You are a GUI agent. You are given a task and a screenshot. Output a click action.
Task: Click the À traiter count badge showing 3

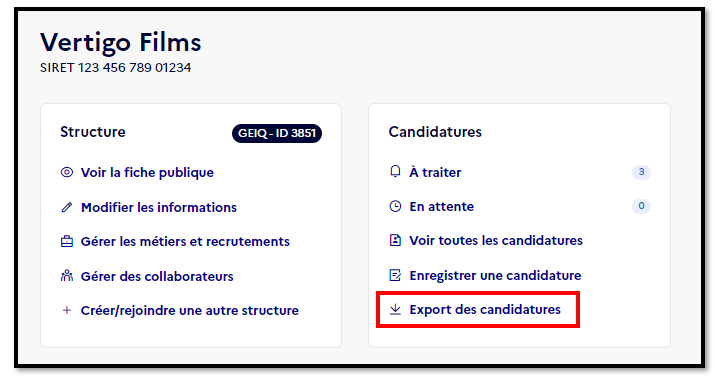click(641, 172)
